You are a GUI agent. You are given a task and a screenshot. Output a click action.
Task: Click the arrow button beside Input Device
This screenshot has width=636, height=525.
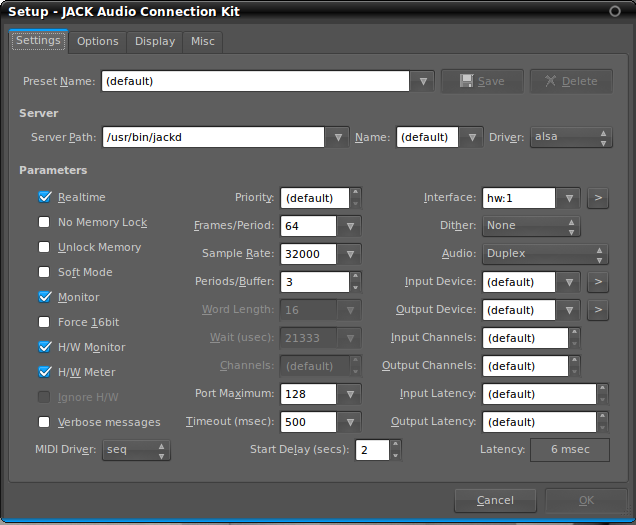pos(597,282)
